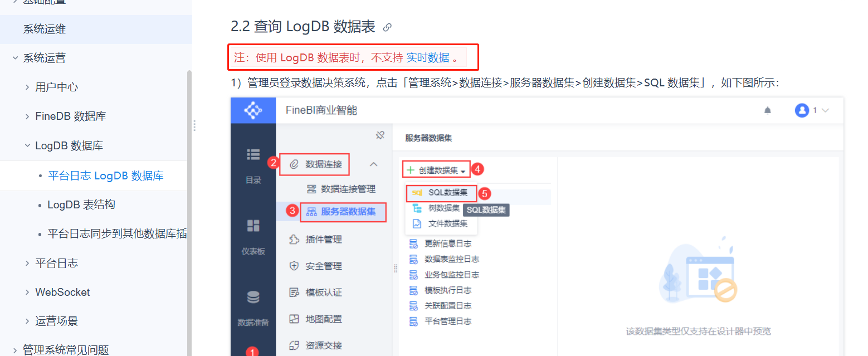This screenshot has width=868, height=356.
Task: Select the 平台管理日志 dataset
Action: (441, 321)
